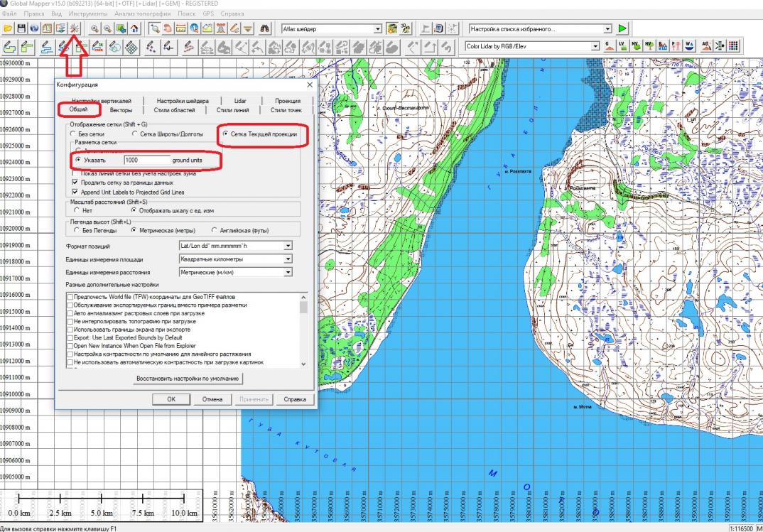
Task: Enable 'Продлить сетку за границы данных' checkbox
Action: click(x=76, y=182)
